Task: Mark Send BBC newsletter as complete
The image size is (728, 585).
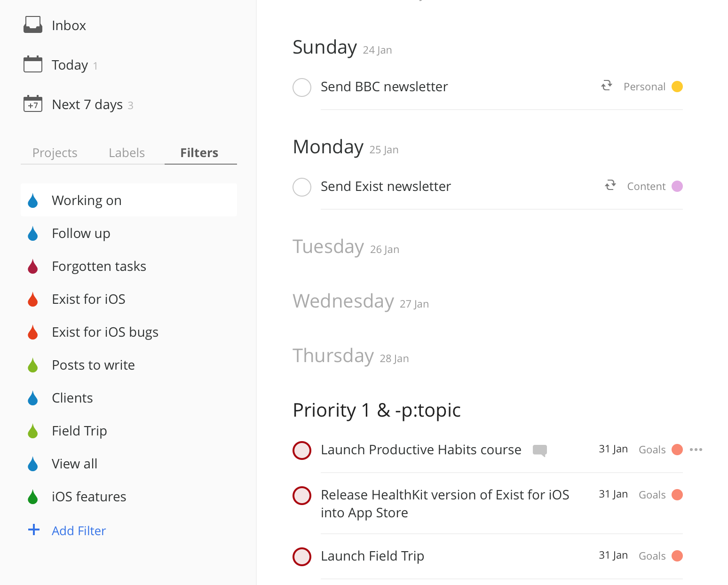Action: pyautogui.click(x=302, y=87)
